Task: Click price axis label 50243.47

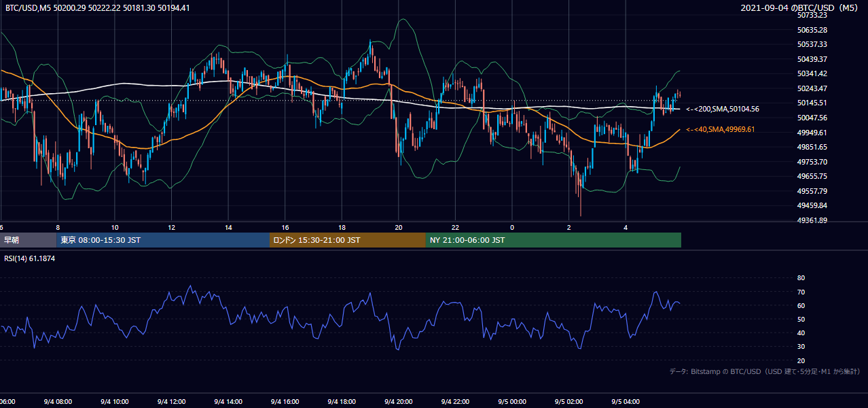Action: [812, 88]
